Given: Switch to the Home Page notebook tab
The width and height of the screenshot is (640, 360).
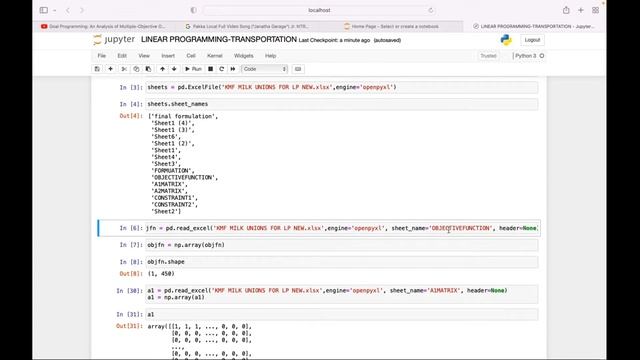Looking at the screenshot, I should pos(391,26).
